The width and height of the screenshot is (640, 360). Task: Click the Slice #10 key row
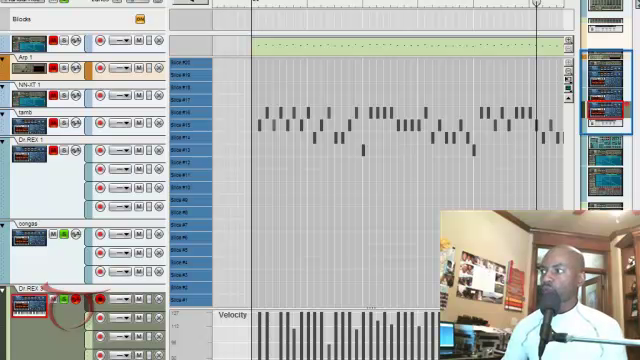(x=191, y=187)
